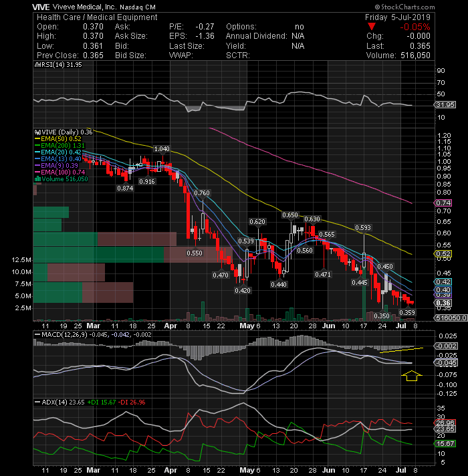
Task: Click the 0.550 price label
Action: click(195, 253)
